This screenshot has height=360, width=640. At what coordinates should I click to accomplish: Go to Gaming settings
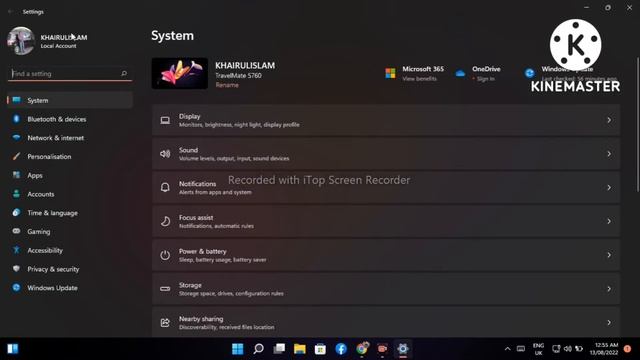pyautogui.click(x=70, y=232)
